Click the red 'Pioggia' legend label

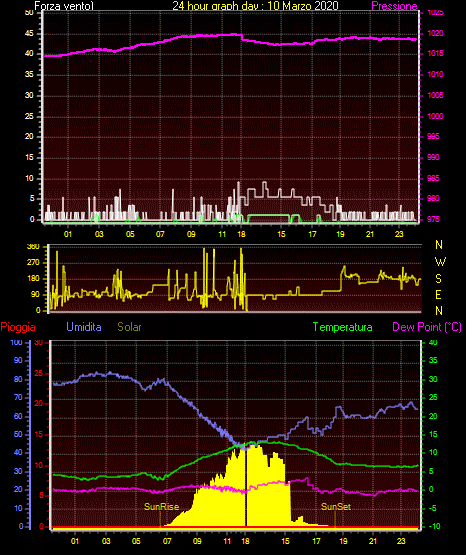(x=18, y=327)
